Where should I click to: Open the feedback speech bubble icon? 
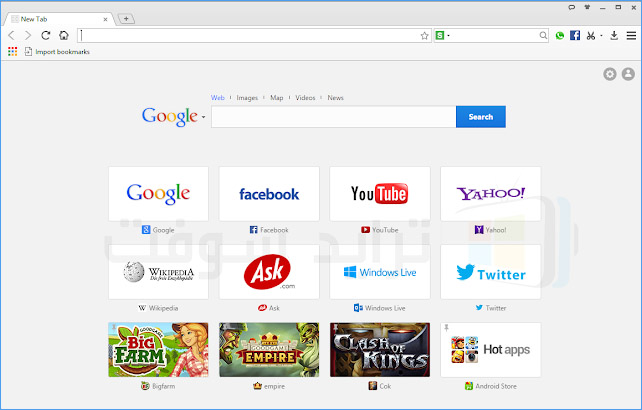572,7
